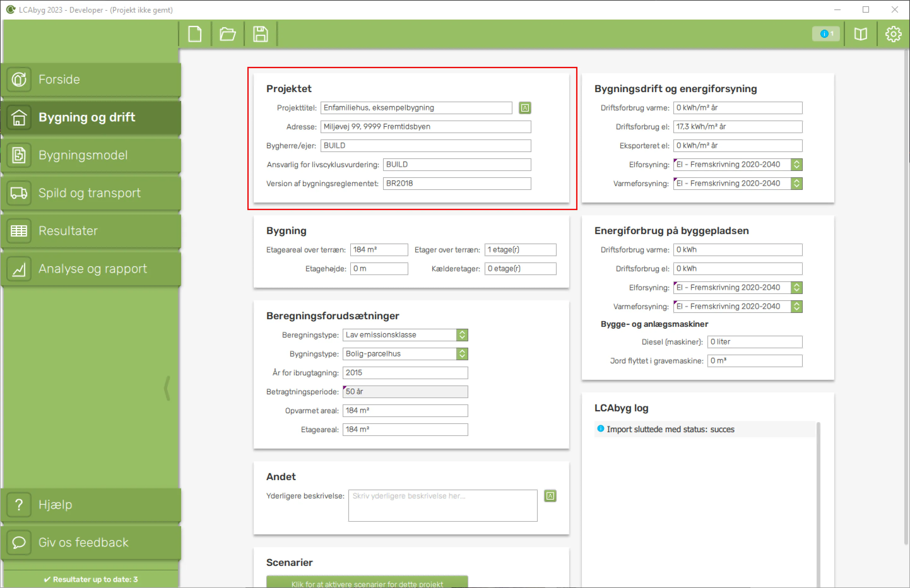Open the Bygningstype dropdown

click(x=405, y=354)
